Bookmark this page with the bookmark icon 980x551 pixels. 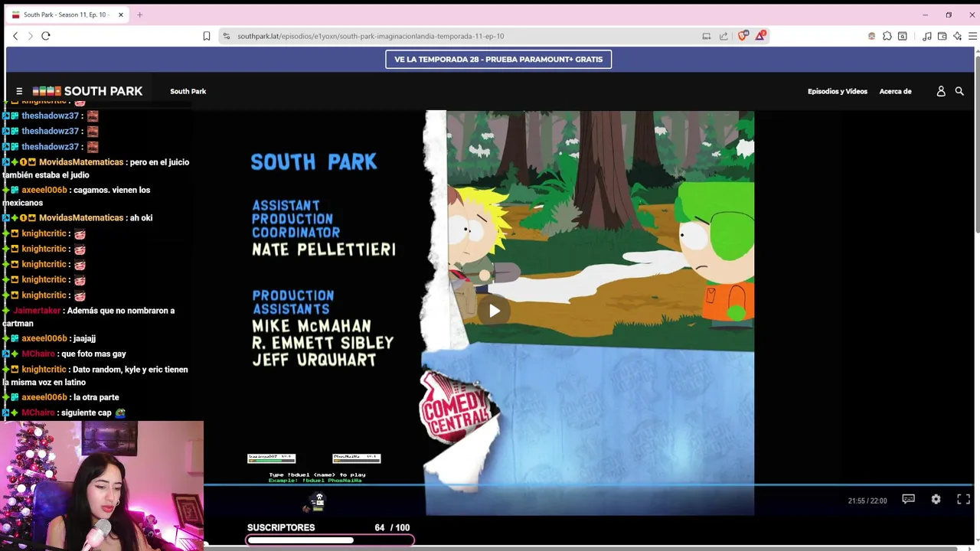coord(207,36)
